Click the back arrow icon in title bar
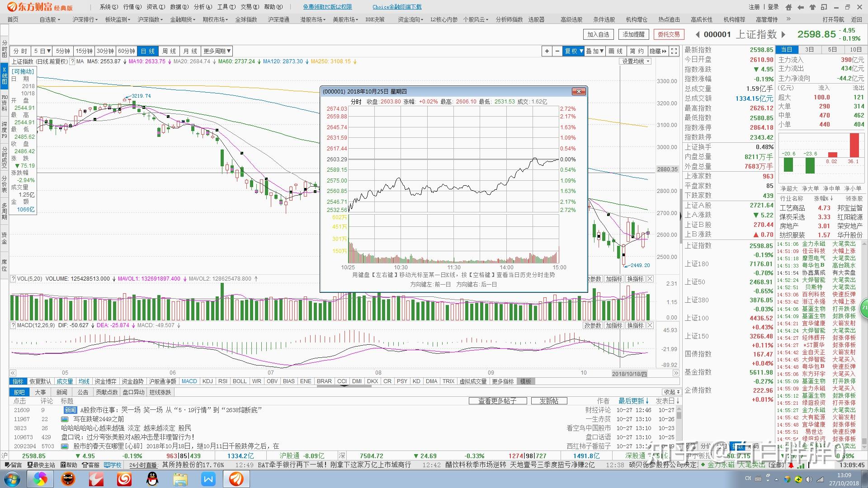The width and height of the screenshot is (868, 488). coord(801,7)
